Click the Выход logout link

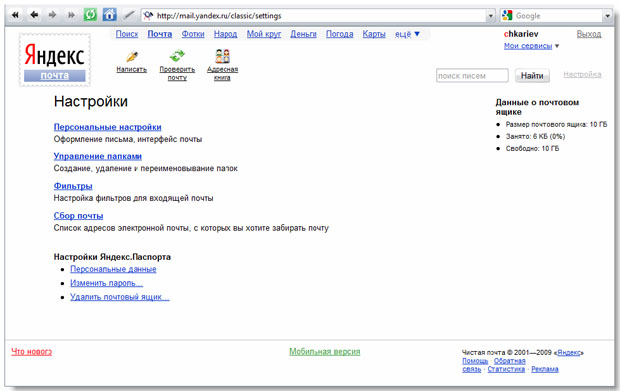(589, 34)
